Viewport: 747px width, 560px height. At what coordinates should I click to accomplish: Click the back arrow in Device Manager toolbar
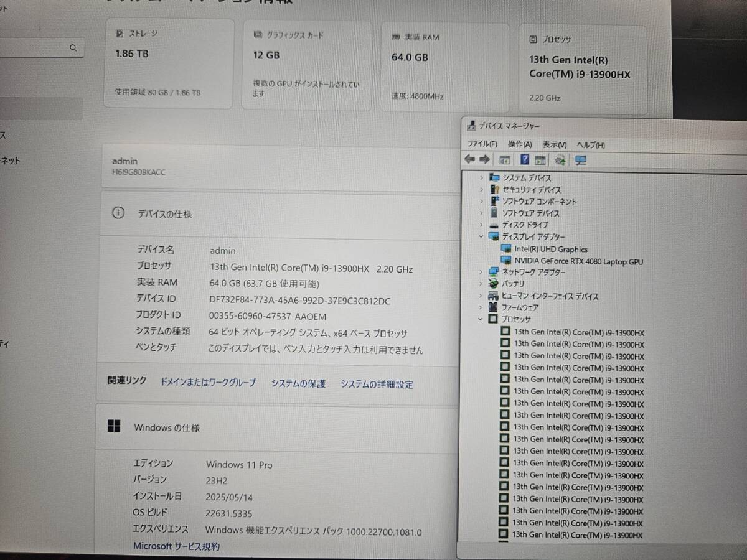(470, 160)
